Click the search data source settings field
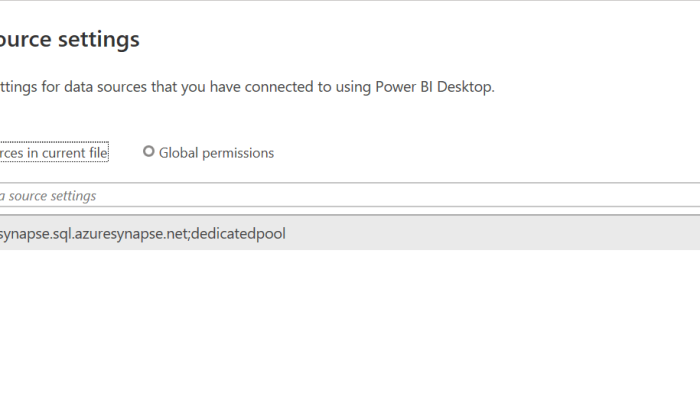The width and height of the screenshot is (700, 400). point(300,195)
